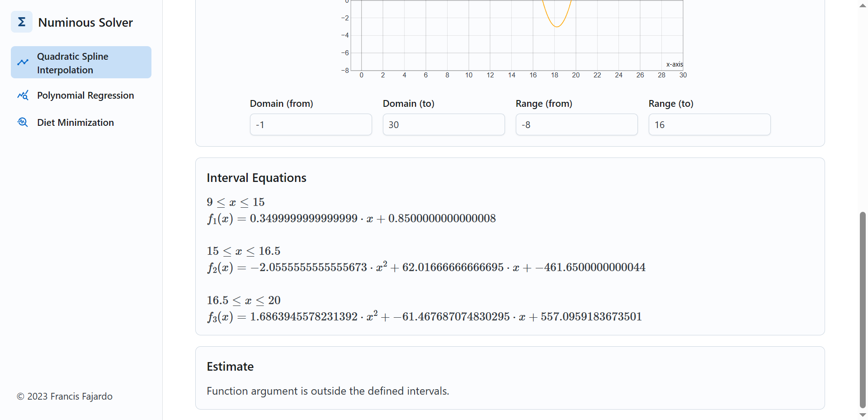Select the Domain (from) input field

point(311,124)
